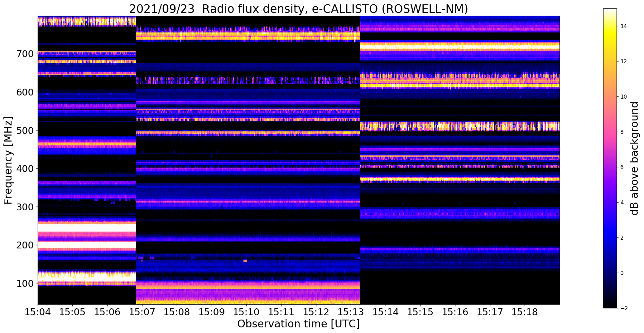Click the colorbar tick label 8
Viewport: 644px width, 333px height.
(622, 132)
